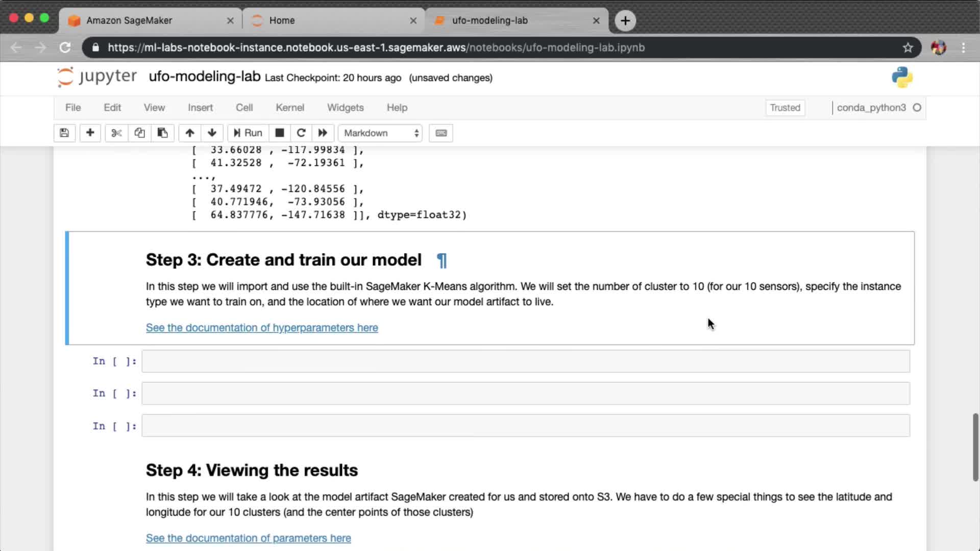Open hyperparameters documentation link
980x551 pixels.
tap(262, 328)
